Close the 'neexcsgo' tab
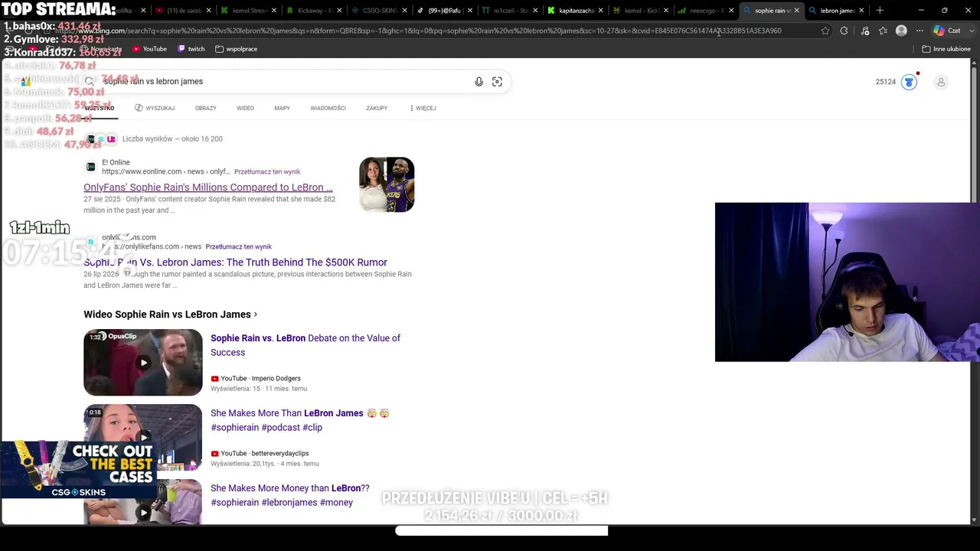The image size is (980, 551). (x=731, y=11)
